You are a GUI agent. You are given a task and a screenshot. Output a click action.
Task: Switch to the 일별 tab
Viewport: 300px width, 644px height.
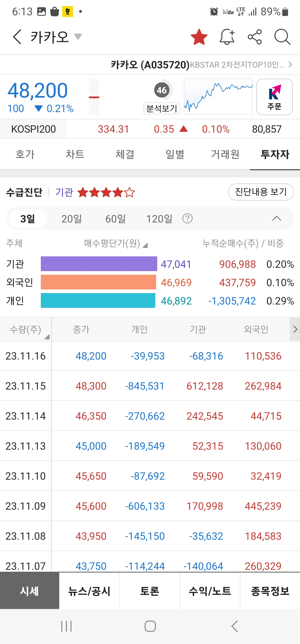pos(175,154)
